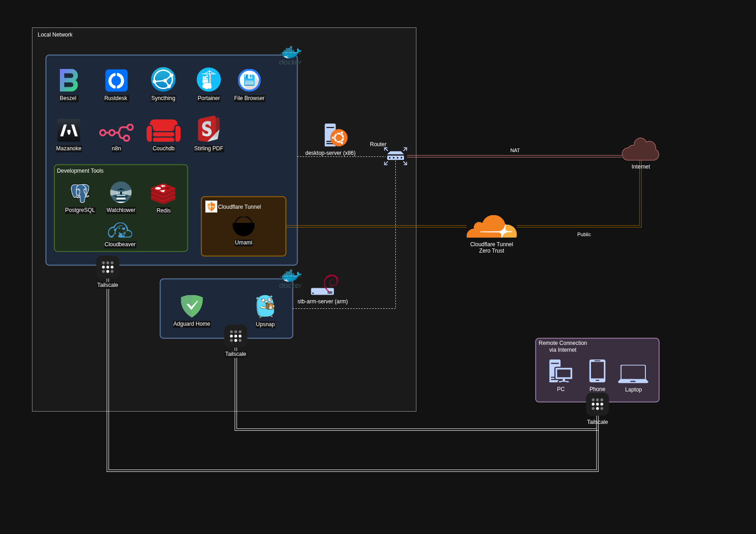Select the PostgreSQL elephant icon
This screenshot has width=756, height=534.
(80, 193)
